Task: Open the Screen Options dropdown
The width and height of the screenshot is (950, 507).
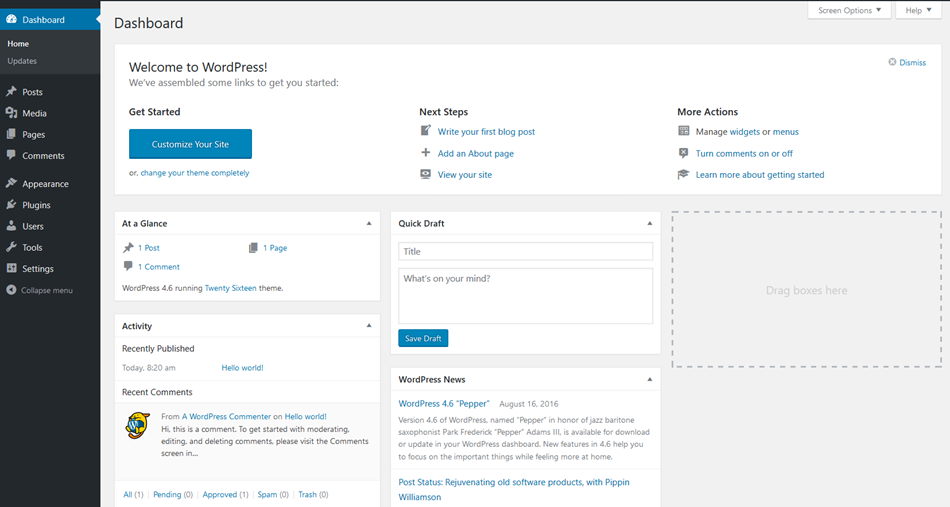Action: point(848,10)
